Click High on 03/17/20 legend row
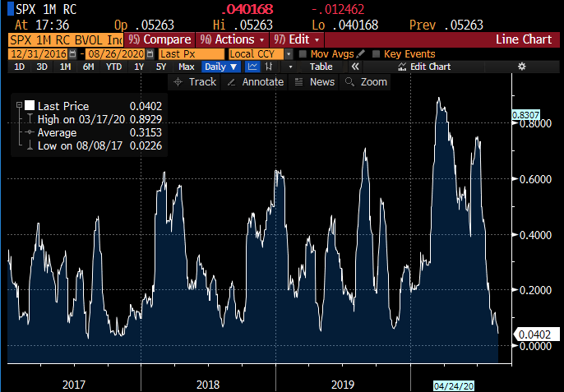Image resolution: width=564 pixels, height=392 pixels. click(99, 119)
